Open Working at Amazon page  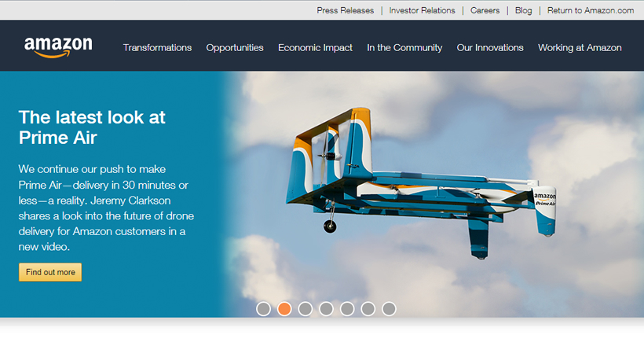point(580,48)
